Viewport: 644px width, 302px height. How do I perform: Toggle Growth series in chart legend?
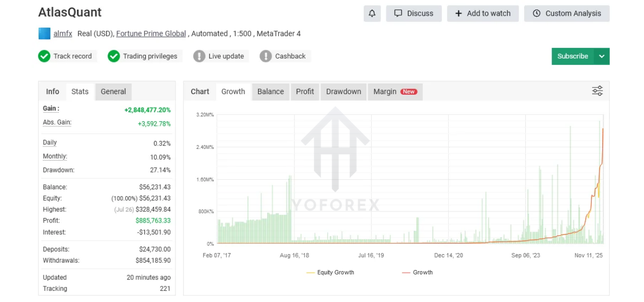417,272
